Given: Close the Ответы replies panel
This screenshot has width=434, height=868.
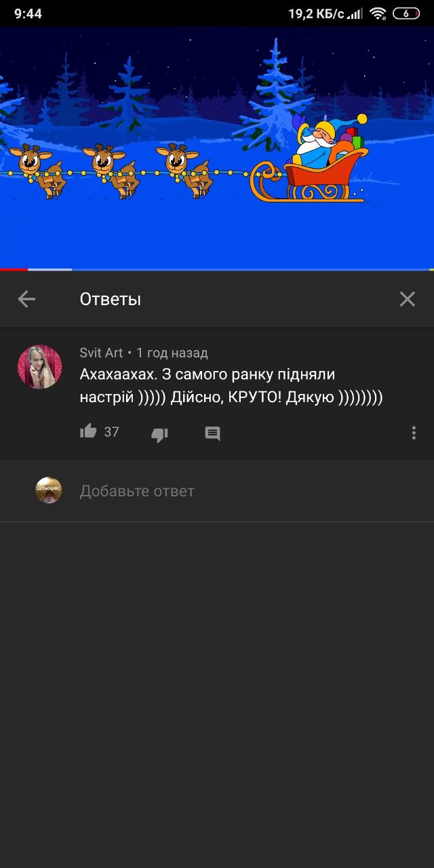Looking at the screenshot, I should (407, 299).
